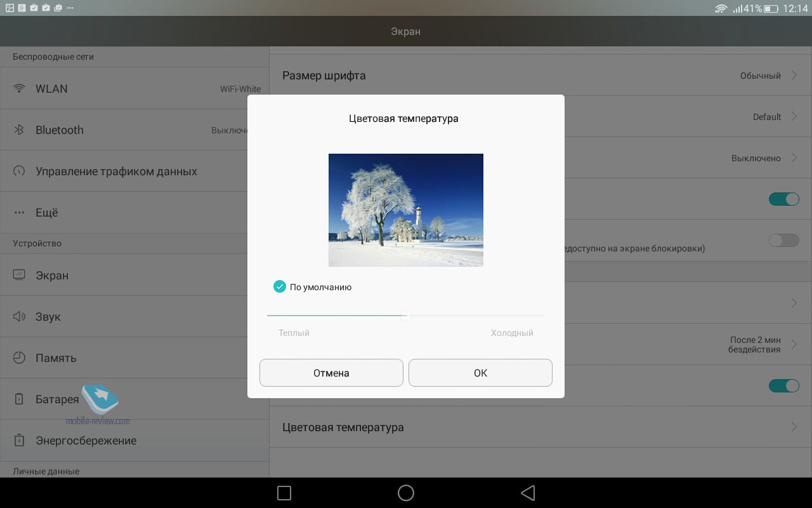Screen dimensions: 812x508
Task: Tap the Отмена button
Action: click(x=331, y=373)
